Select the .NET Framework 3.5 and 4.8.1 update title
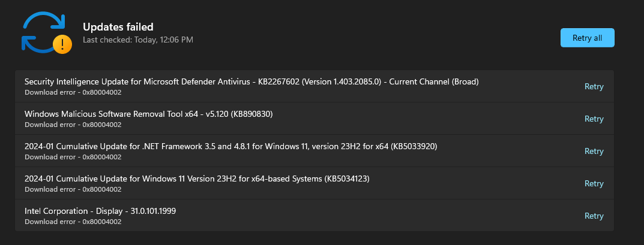 tap(235, 146)
